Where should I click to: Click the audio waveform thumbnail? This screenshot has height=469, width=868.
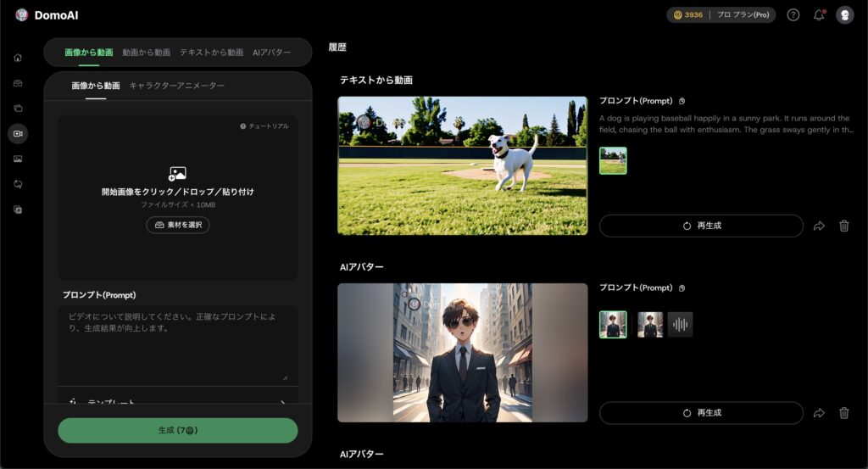coord(681,325)
